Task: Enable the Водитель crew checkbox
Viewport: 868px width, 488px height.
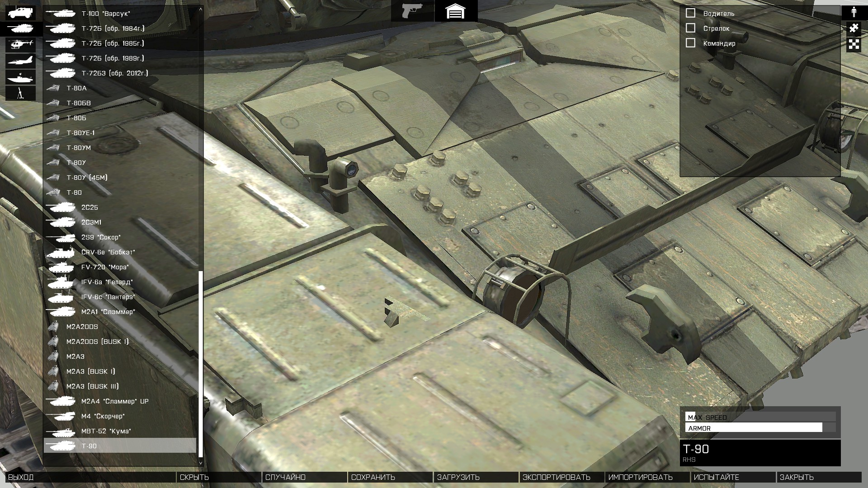Action: (x=690, y=13)
